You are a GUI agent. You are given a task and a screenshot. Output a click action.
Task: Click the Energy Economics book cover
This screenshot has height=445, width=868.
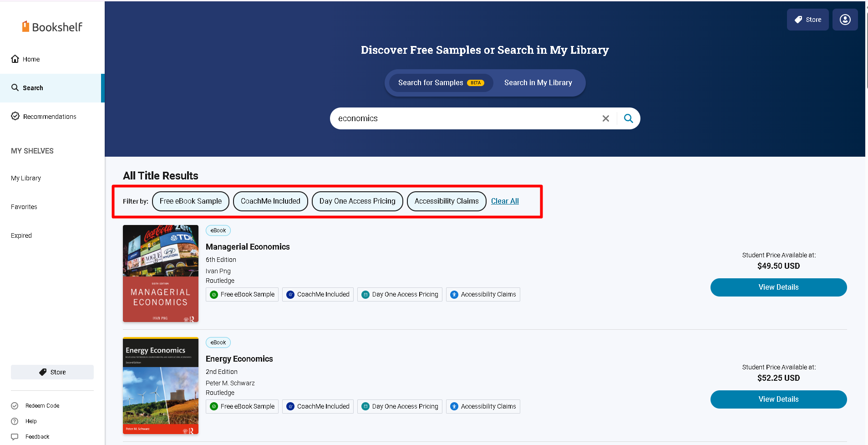(x=161, y=385)
